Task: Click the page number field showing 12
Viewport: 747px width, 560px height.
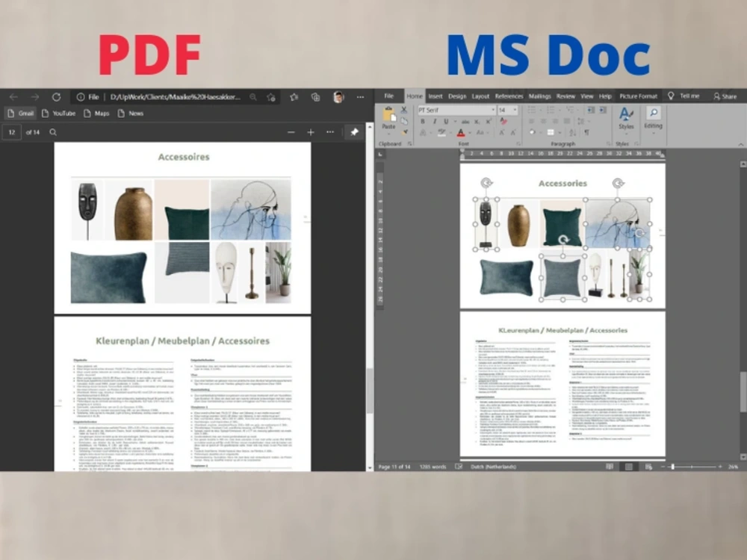Action: click(11, 132)
